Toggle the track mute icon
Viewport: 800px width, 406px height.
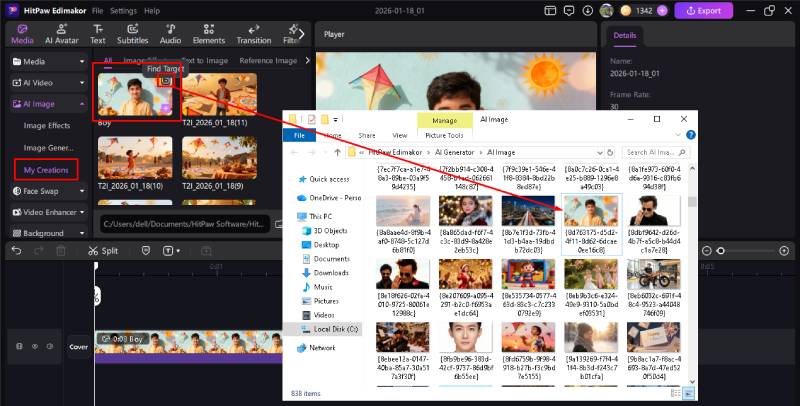pos(50,347)
